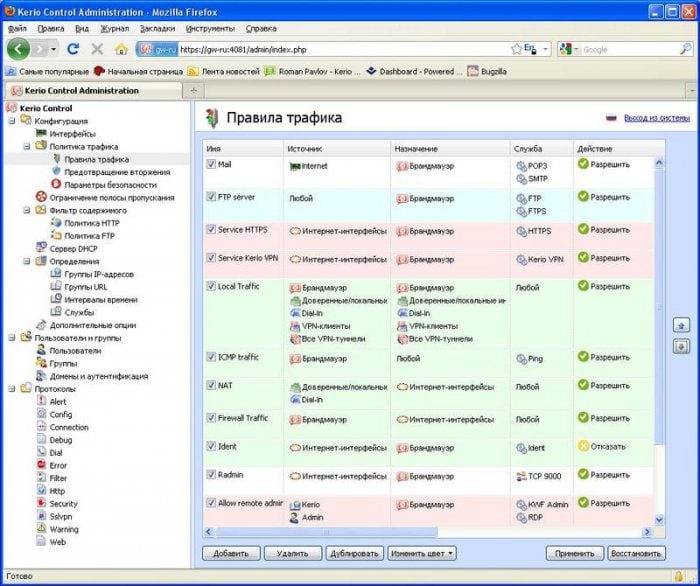
Task: Collapse the Фильтр содержимого tree node
Action: (x=27, y=210)
